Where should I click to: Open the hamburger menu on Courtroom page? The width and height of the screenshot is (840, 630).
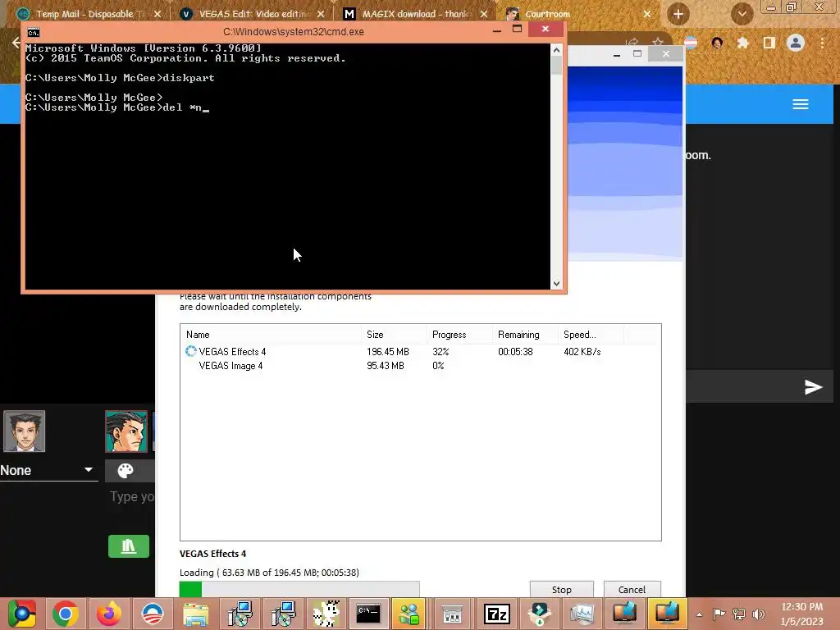tap(801, 104)
